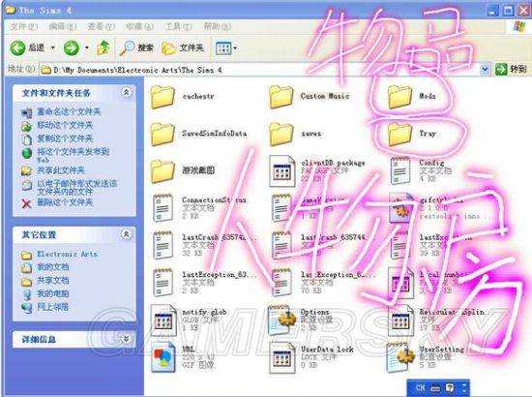Collapse File and Folder Tasks panel
This screenshot has width=532, height=397.
(x=126, y=92)
